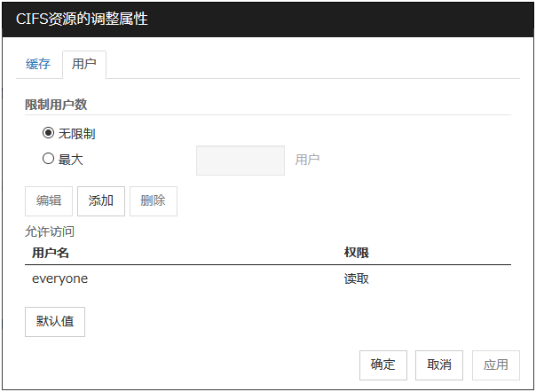
Task: Click the 允许访问 label
Action: (x=50, y=231)
